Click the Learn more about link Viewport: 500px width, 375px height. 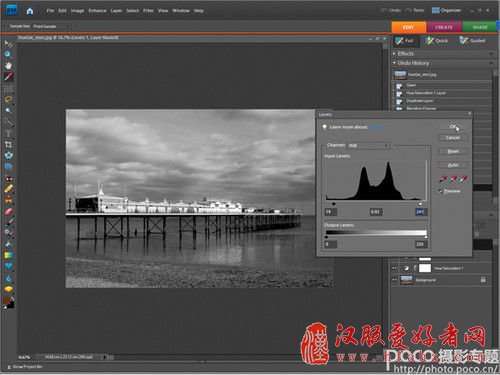376,127
